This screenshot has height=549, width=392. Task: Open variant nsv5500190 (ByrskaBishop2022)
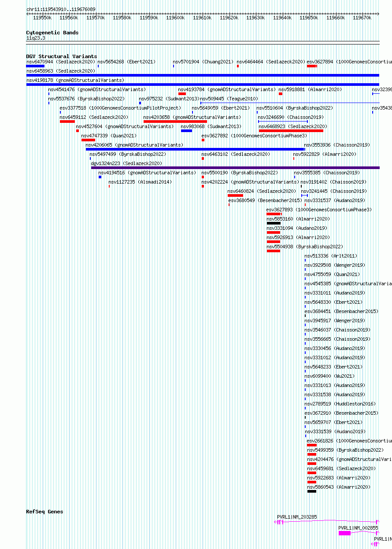tap(240, 173)
